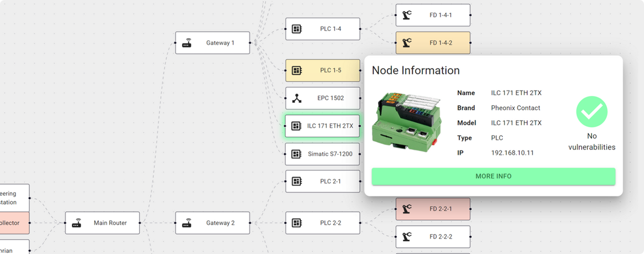Click the green No vulnerabilities checkmark icon
644x254 pixels.
pyautogui.click(x=591, y=112)
